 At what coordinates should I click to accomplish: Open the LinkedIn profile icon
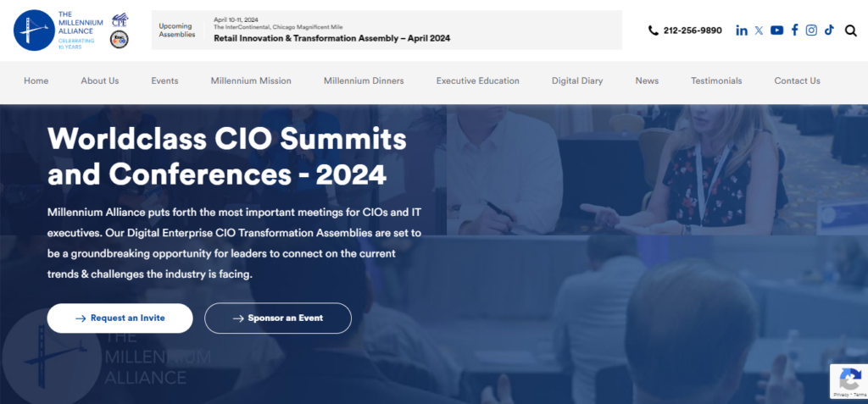click(741, 30)
